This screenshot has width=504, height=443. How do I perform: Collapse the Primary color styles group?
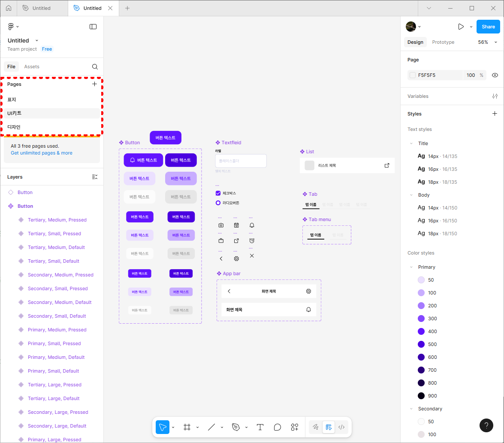411,267
